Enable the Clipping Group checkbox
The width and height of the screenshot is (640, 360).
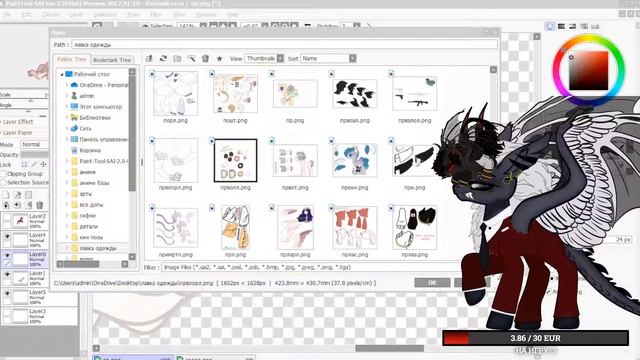(x=3, y=174)
